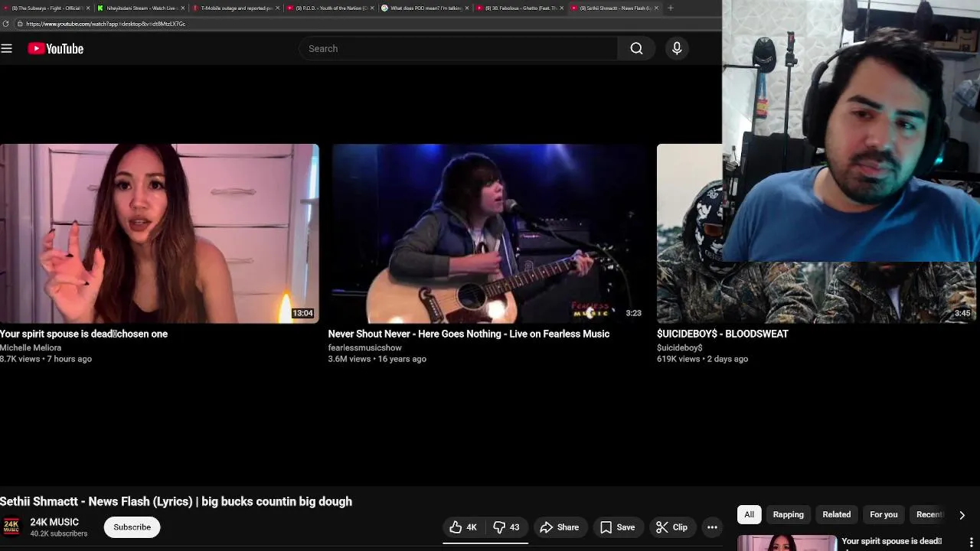Select the All filter chip
Image resolution: width=980 pixels, height=551 pixels.
pos(749,514)
